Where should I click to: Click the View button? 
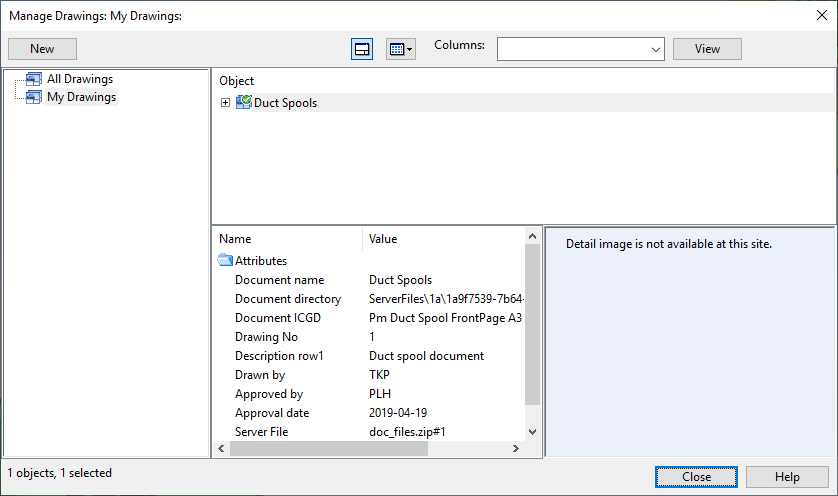point(707,49)
